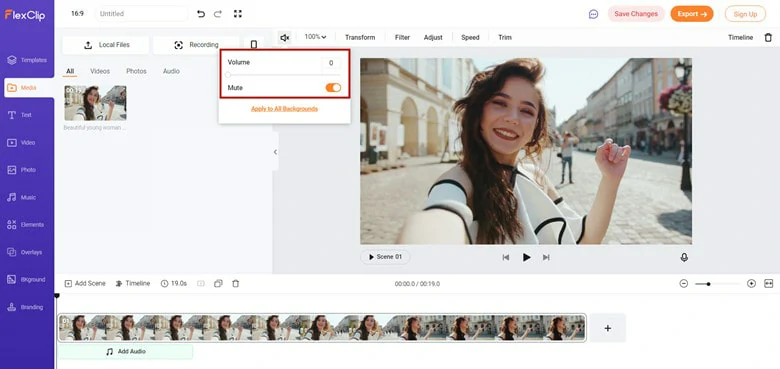Click the timeline zoom slider
The image size is (780, 369).
[717, 284]
